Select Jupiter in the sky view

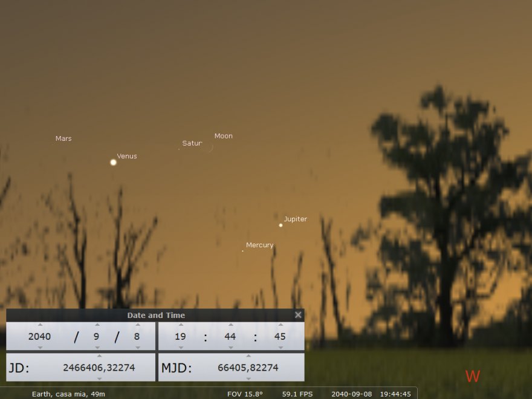point(281,225)
